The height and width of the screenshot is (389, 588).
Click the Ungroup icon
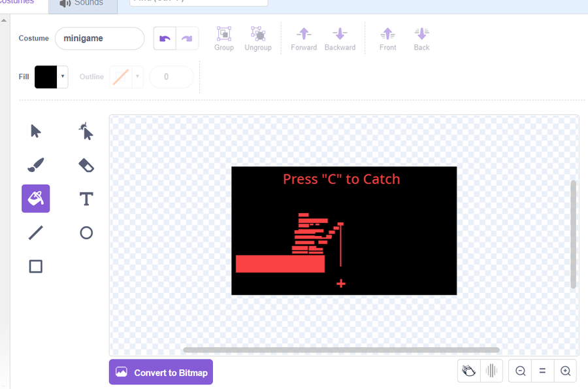pos(258,39)
